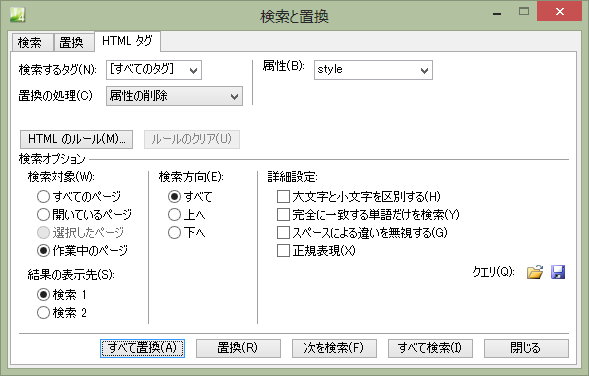Click the HTML のルール(M)... button
589x376 pixels.
click(76, 139)
